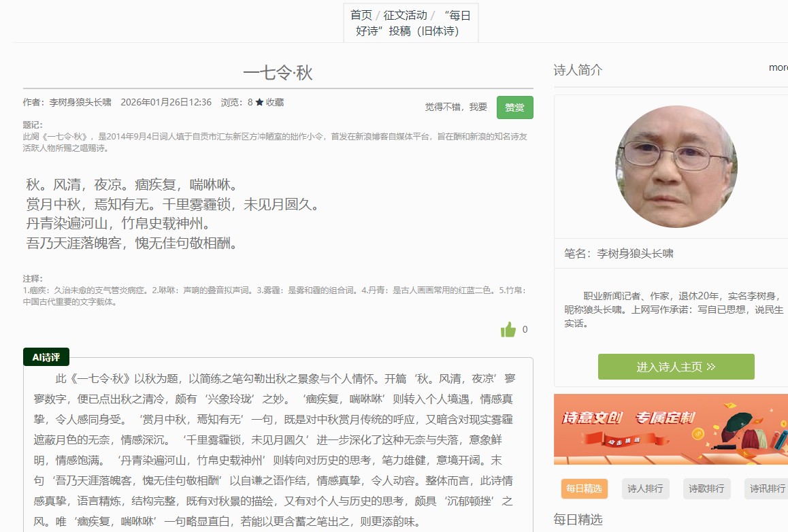
Task: Like the poem with thumbs-up icon
Action: pos(508,330)
